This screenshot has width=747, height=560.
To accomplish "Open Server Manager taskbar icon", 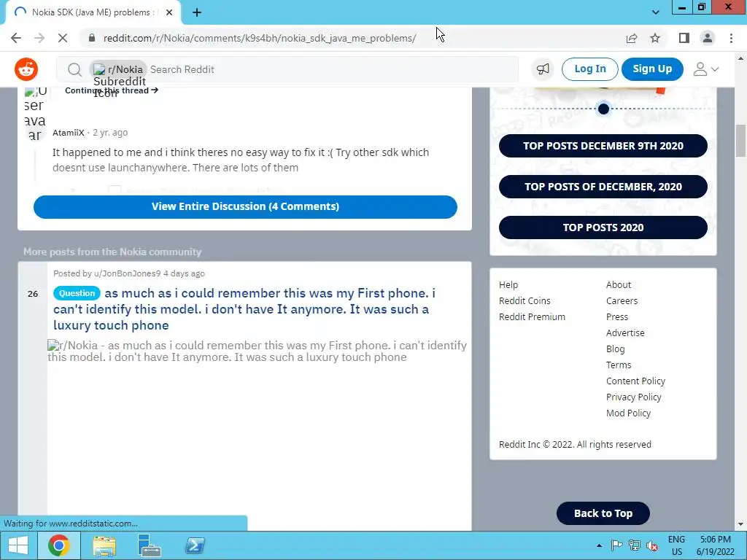I will pos(149,545).
